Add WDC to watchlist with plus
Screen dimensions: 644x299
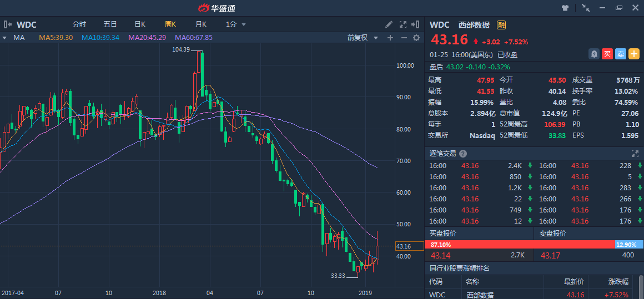click(x=634, y=54)
